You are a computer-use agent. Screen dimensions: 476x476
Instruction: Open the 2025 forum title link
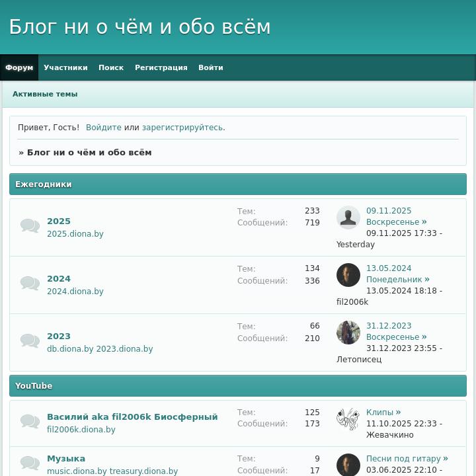pos(59,221)
